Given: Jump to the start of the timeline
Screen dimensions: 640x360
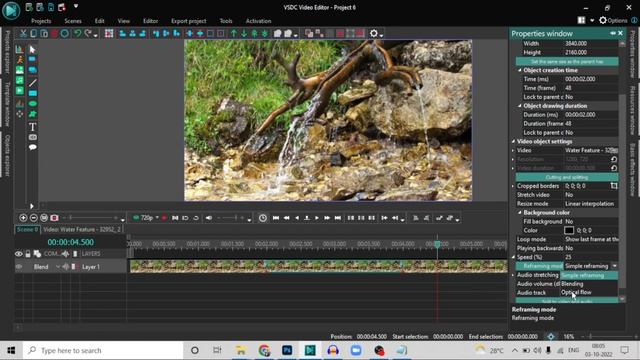Looking at the screenshot, I should point(276,218).
